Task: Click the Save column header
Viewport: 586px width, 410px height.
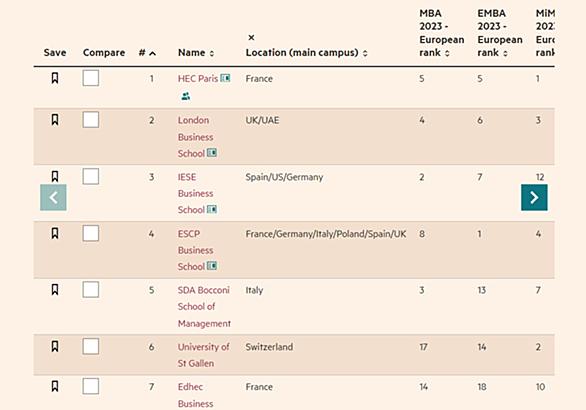Action: coord(55,52)
